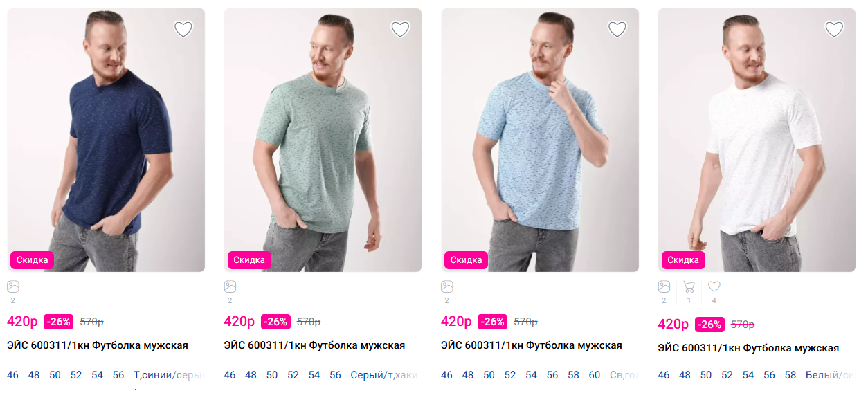
Task: Select size 60 for the light blue t-shirt
Action: coord(595,375)
